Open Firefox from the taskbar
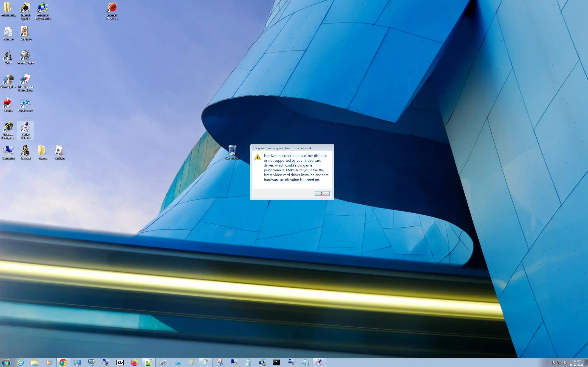This screenshot has width=588, height=367. [x=134, y=362]
